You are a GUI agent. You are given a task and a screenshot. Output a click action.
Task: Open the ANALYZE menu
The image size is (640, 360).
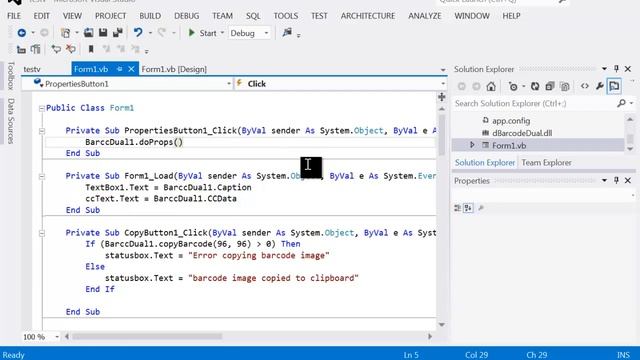tap(424, 16)
